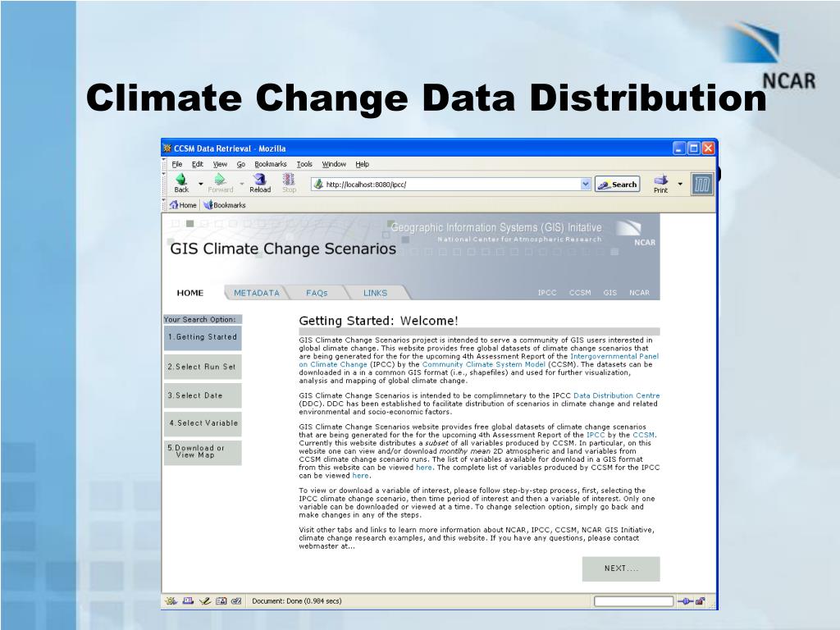Select step 3. Select Date
Viewport: 840px width, 630px height.
[203, 395]
